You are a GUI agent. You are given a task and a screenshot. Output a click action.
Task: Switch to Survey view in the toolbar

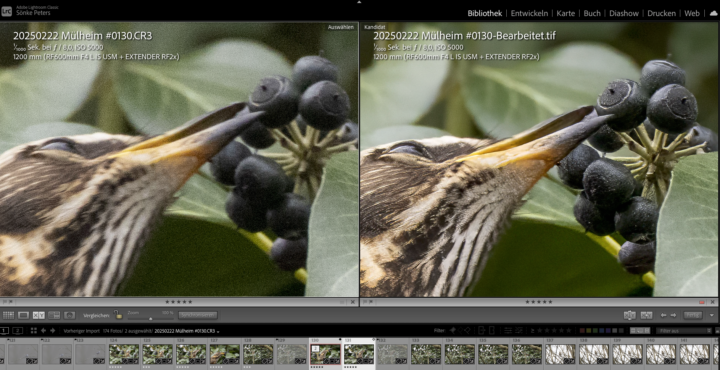pos(54,315)
